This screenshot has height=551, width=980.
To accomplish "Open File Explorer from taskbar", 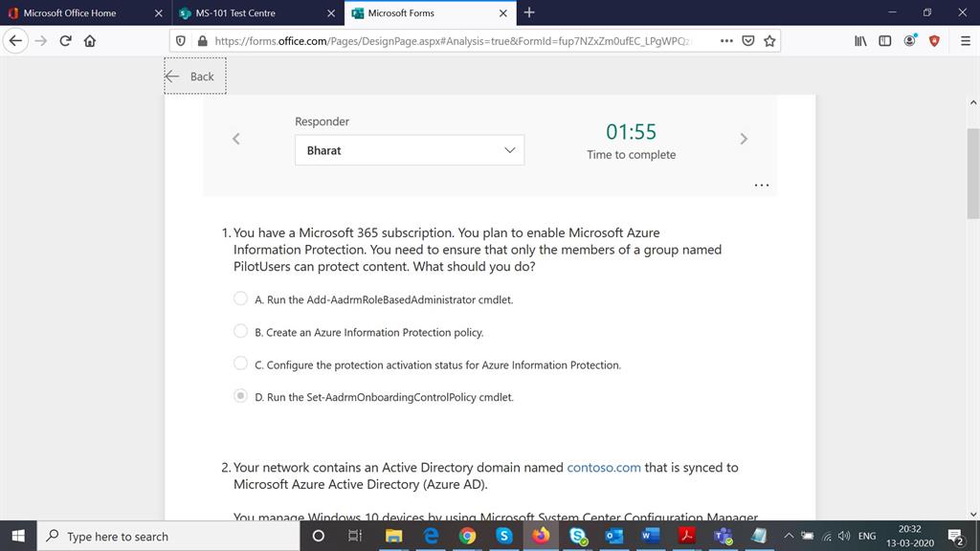I will coord(393,536).
